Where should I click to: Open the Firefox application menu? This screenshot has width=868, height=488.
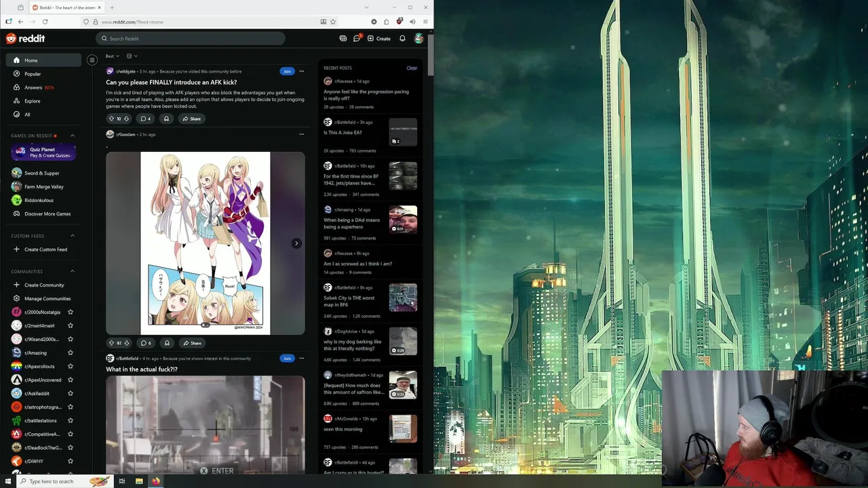(426, 22)
